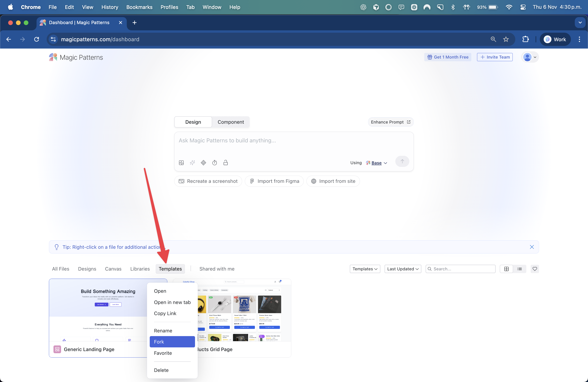Expand the Templates filter dropdown
Screen dimensions: 588x382
365,269
